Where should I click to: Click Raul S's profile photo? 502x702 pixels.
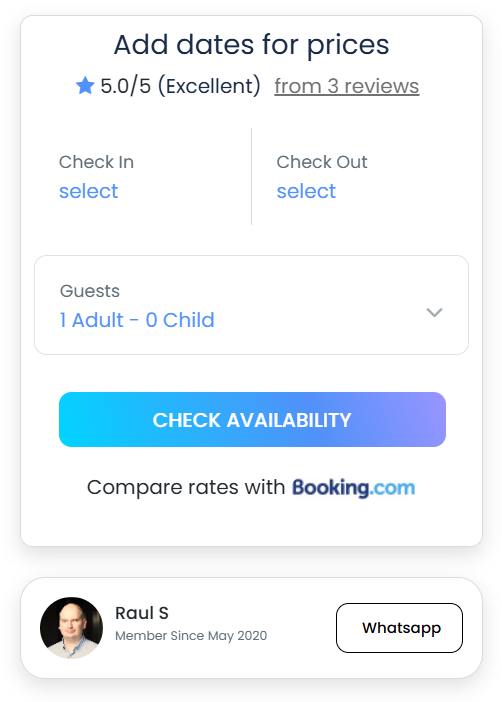click(x=71, y=628)
